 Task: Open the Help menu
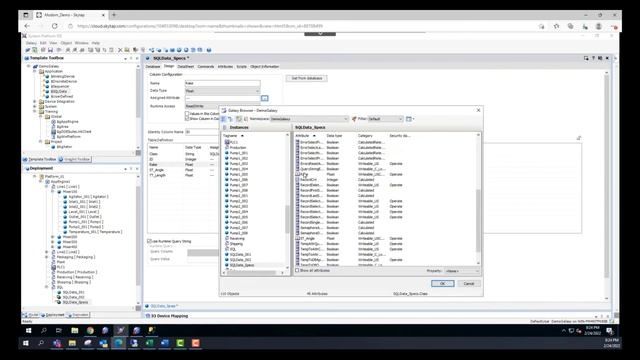tap(96, 43)
